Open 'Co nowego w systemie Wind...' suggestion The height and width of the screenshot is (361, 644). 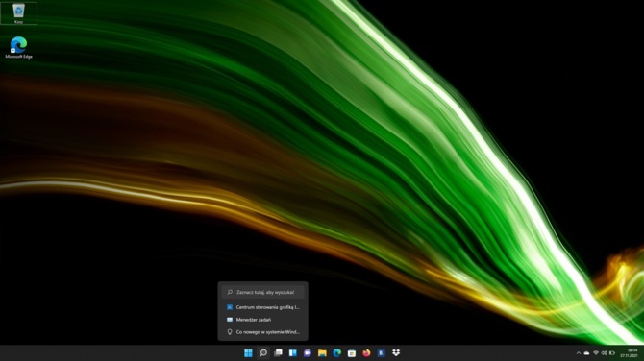pos(262,332)
